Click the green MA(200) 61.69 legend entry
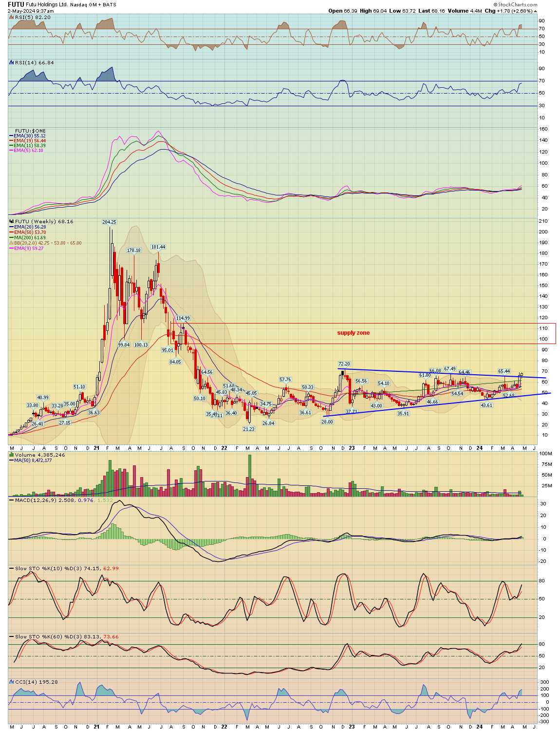This screenshot has height=731, width=560. (30, 238)
